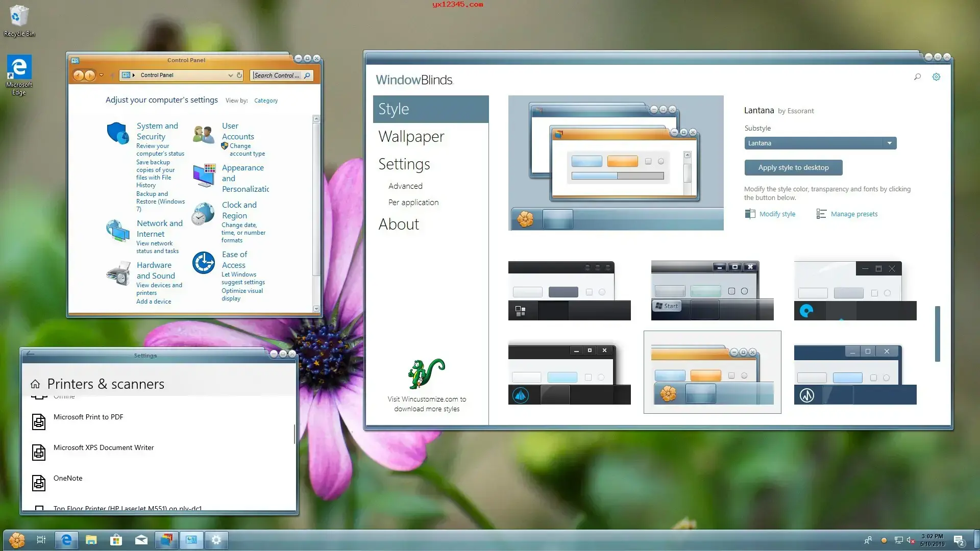Switch to Settings gear on the taskbar

pyautogui.click(x=216, y=540)
